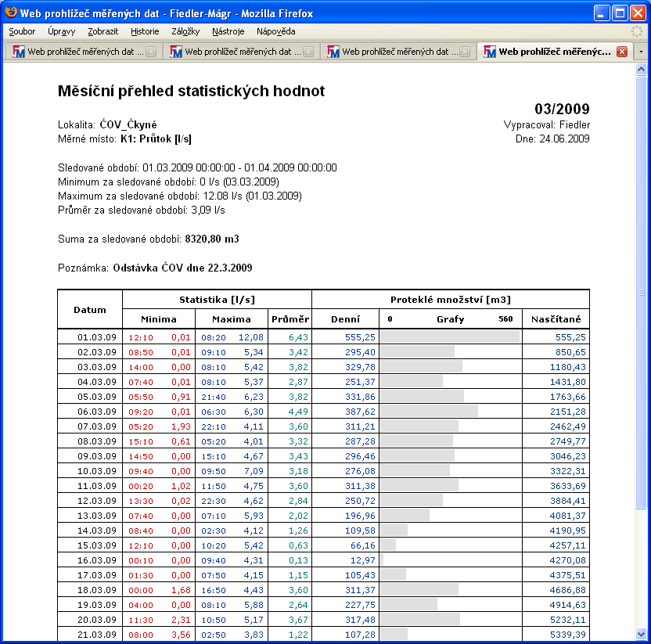Click the scrollbar up arrow

pyautogui.click(x=642, y=67)
